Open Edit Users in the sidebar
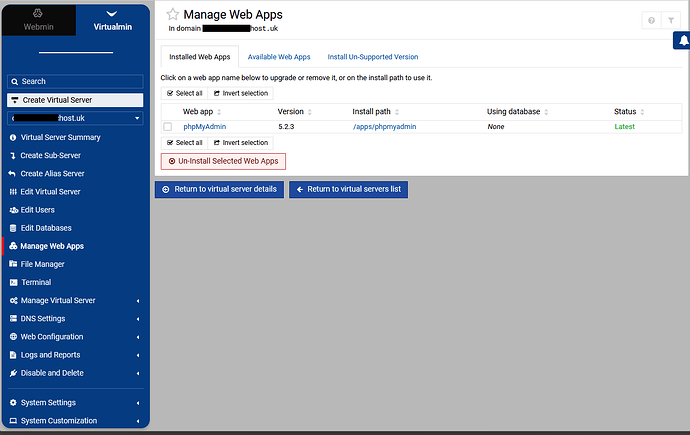This screenshot has width=690, height=435. pyautogui.click(x=37, y=210)
